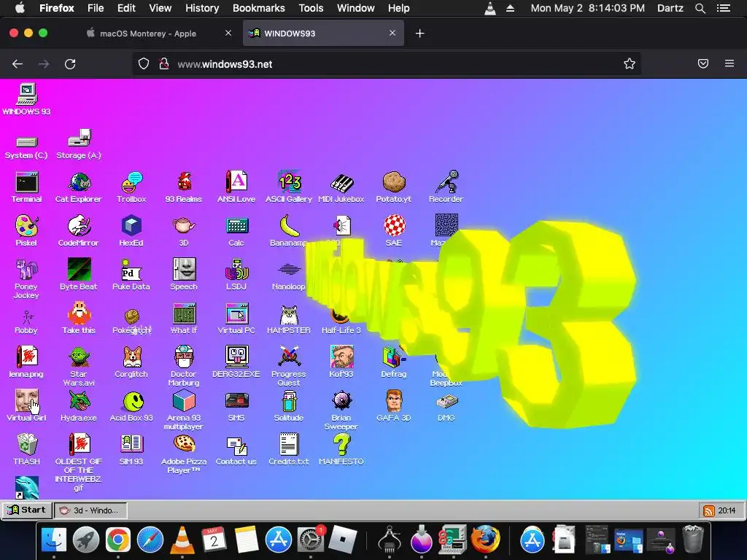Select the 3d taskbar window button
This screenshot has width=747, height=560.
(90, 510)
